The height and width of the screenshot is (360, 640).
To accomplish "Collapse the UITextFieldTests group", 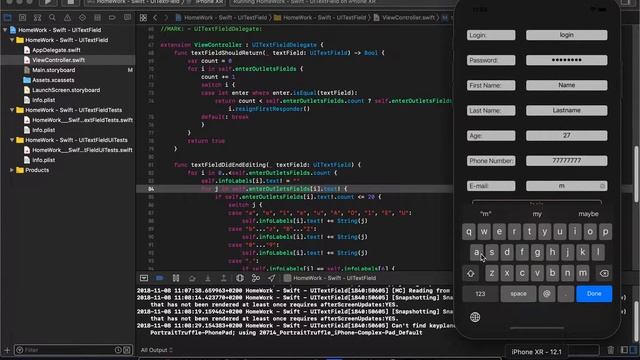I will point(12,110).
